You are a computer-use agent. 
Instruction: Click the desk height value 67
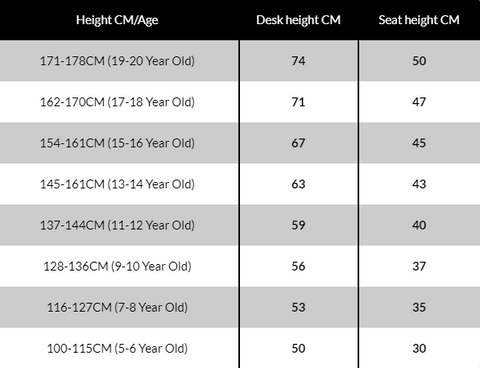pyautogui.click(x=298, y=143)
